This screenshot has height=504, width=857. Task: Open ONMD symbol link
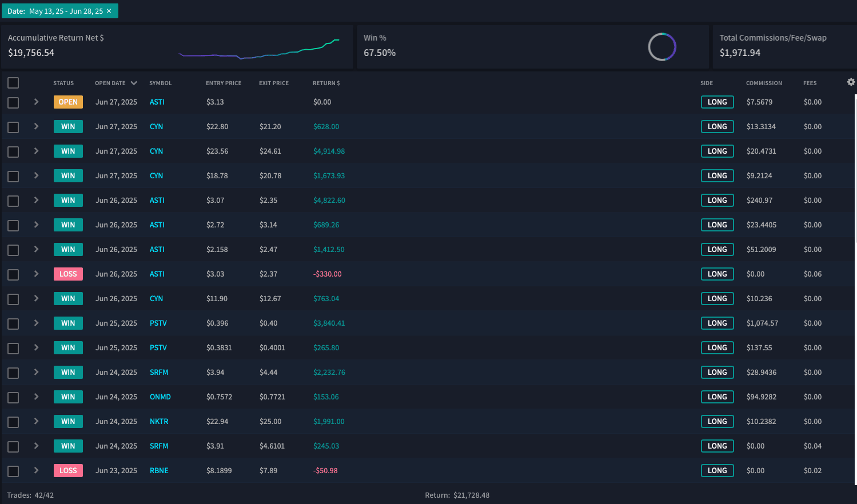point(160,397)
